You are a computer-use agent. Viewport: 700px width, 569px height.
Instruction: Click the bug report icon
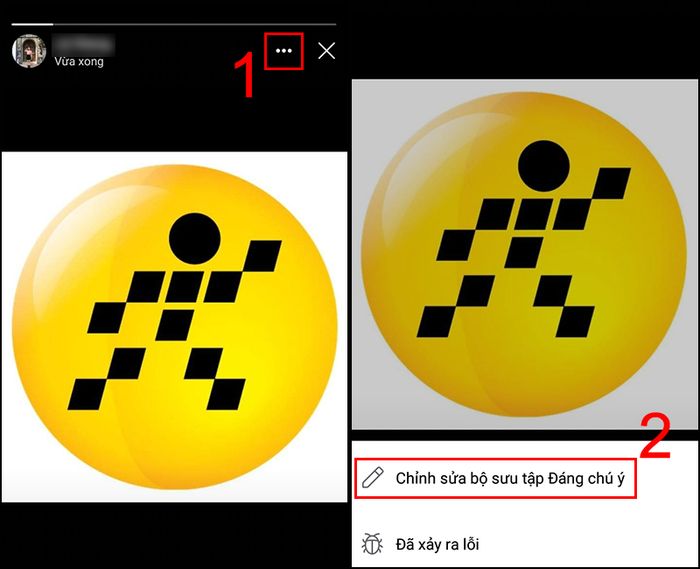pos(372,544)
